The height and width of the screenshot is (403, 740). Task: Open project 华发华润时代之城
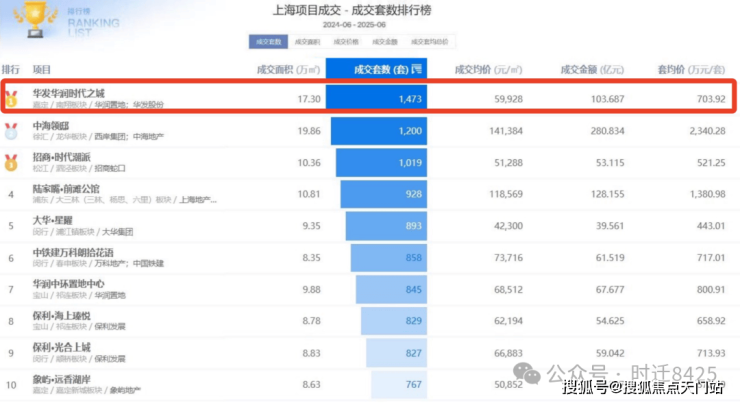[x=75, y=92]
